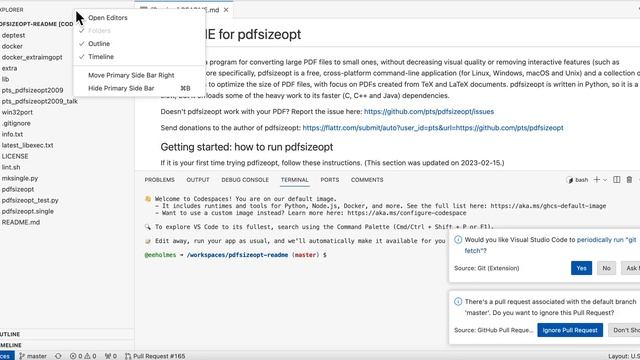Click the master branch indicator in status bar

(33, 356)
